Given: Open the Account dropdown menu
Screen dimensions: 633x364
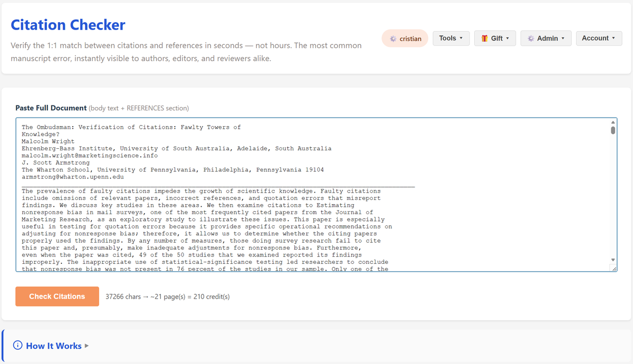Looking at the screenshot, I should coord(599,38).
